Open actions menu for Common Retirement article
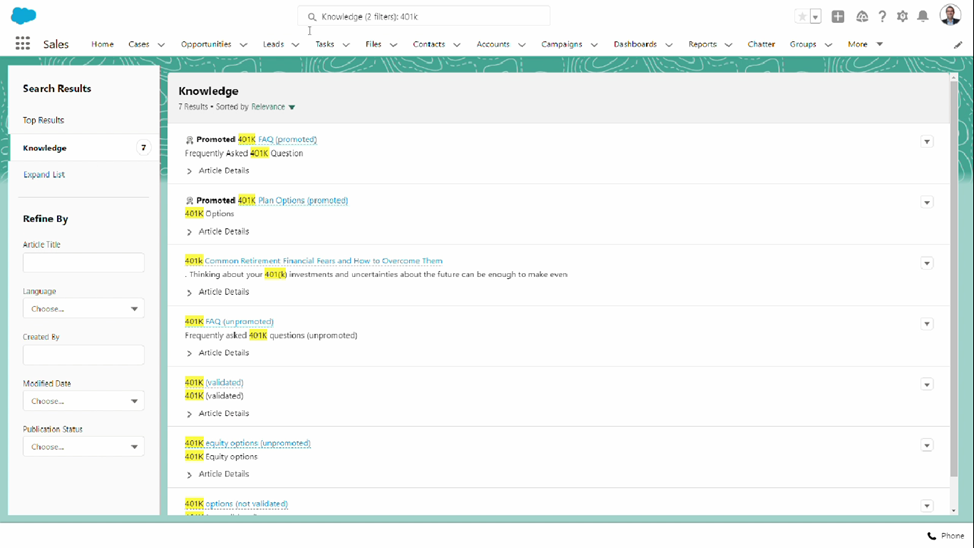The image size is (974, 548). click(927, 263)
